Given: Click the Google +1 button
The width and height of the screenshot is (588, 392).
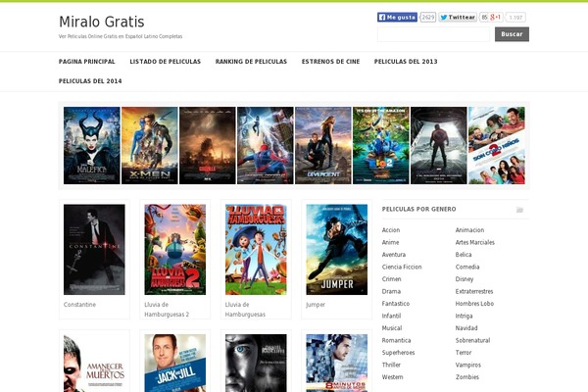Looking at the screenshot, I should coord(495,18).
